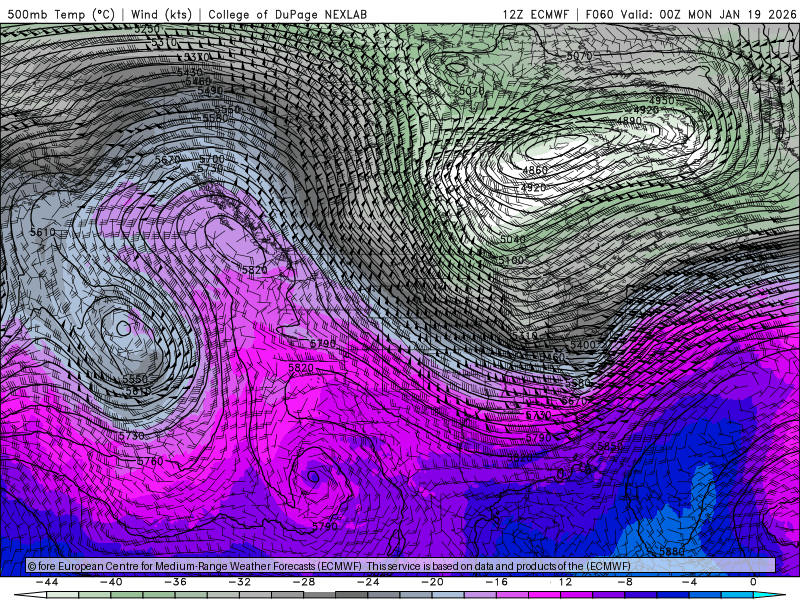Click the -44 value on the color scale
Screen dimensions: 800x600
click(47, 582)
